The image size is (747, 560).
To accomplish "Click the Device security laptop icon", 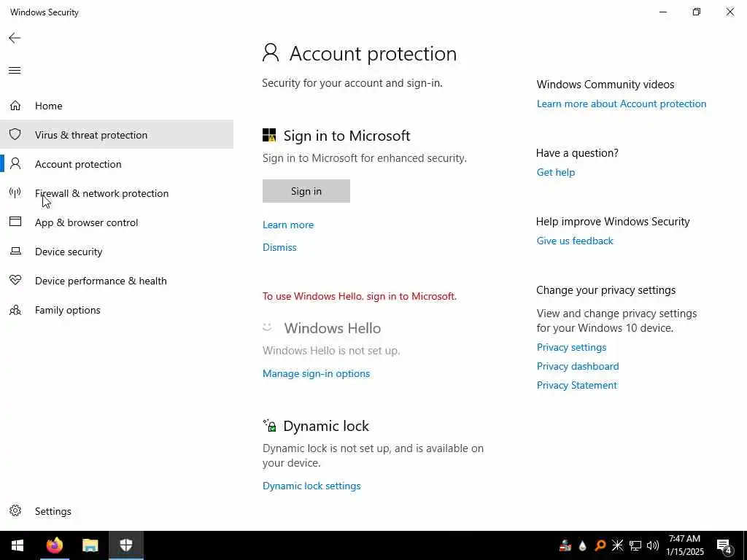I will pos(15,252).
